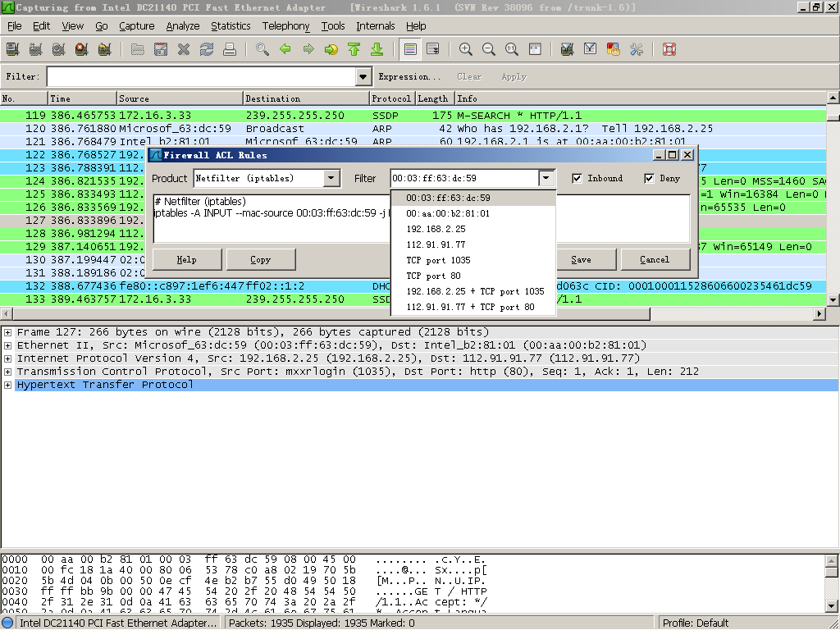Image resolution: width=840 pixels, height=630 pixels.
Task: Jump to first packet icon
Action: point(354,49)
